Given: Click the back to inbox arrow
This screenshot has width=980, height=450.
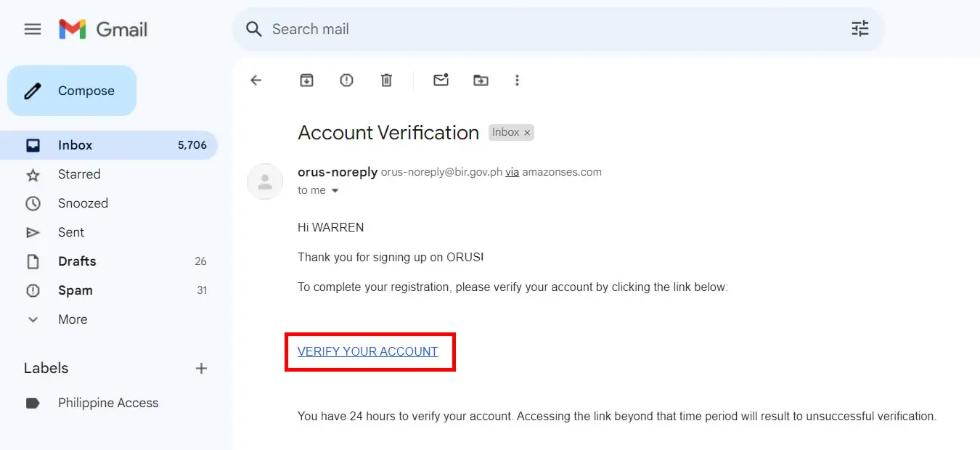Looking at the screenshot, I should (256, 80).
